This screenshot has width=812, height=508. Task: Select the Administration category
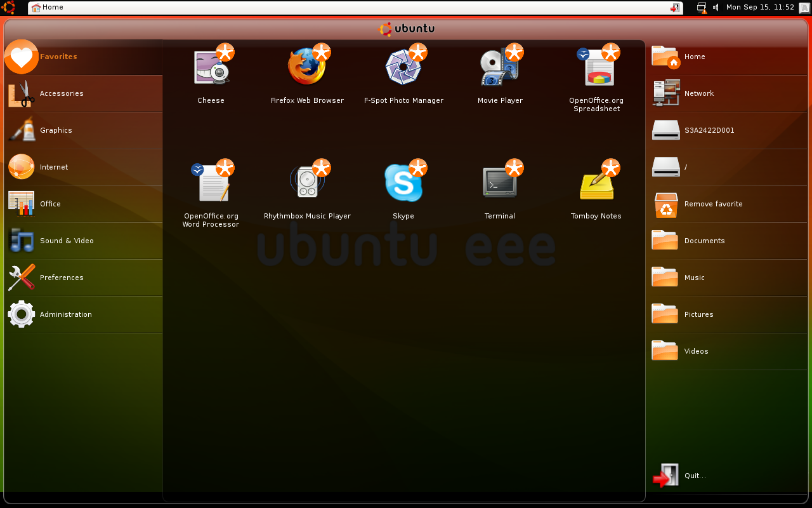click(84, 315)
